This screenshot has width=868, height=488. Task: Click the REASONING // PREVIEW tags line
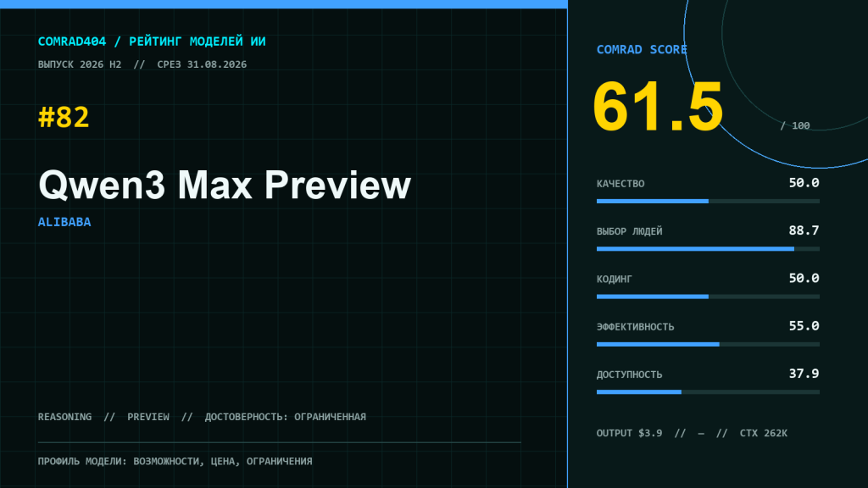pyautogui.click(x=202, y=417)
